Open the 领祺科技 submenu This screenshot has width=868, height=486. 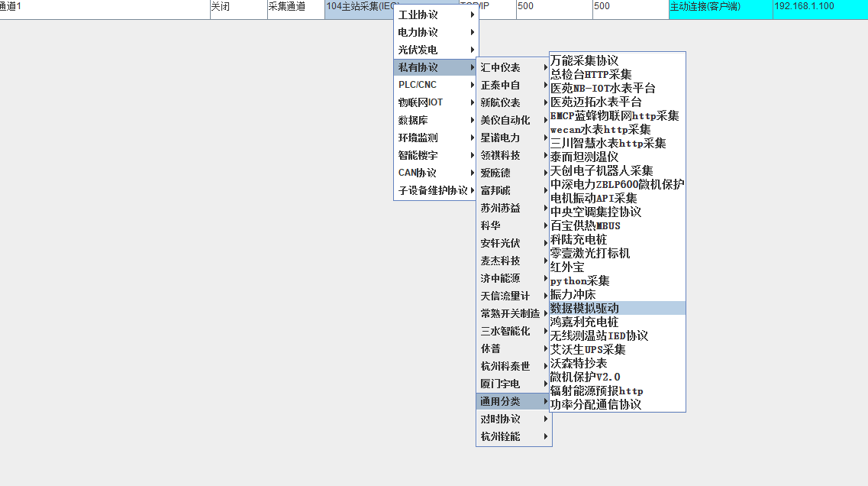(514, 155)
